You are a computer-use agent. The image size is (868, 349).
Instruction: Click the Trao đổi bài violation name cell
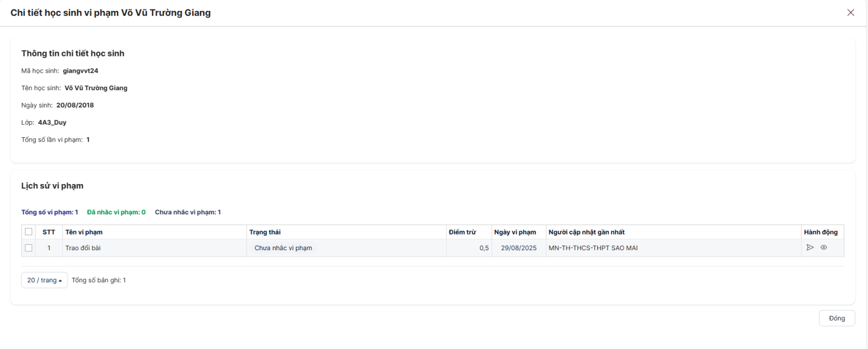point(83,248)
